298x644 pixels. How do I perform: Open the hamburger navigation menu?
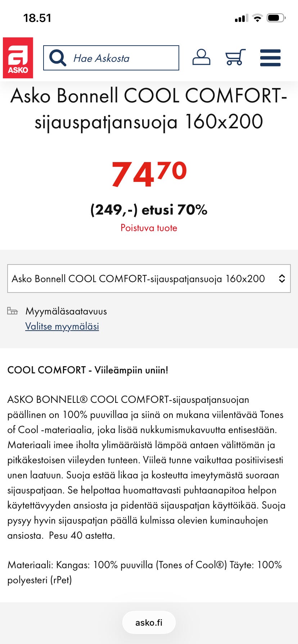[x=270, y=58]
